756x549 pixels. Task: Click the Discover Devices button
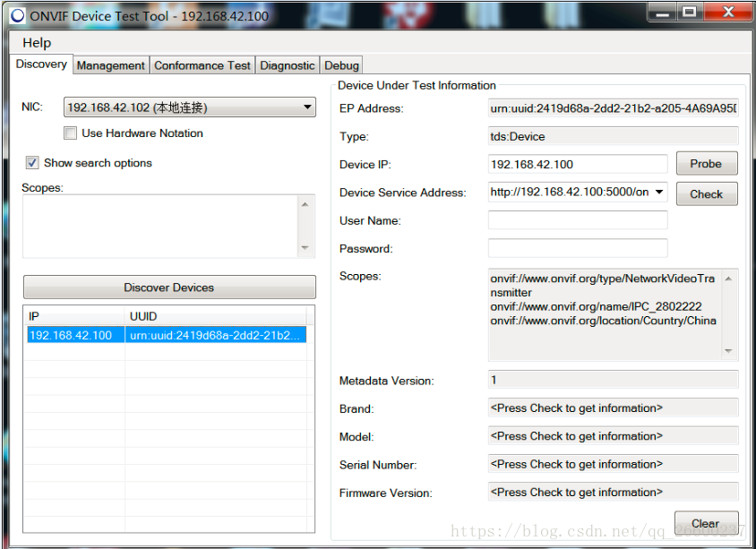point(169,287)
